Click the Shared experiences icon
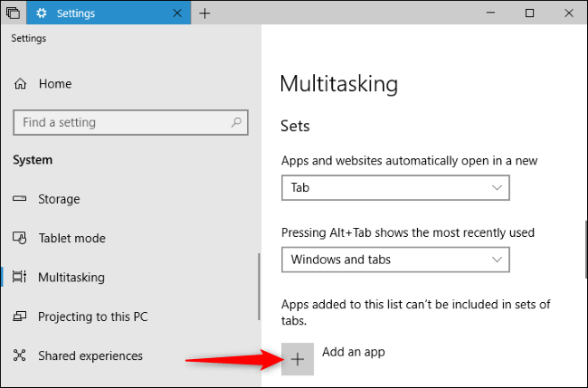This screenshot has width=588, height=388. (x=21, y=356)
